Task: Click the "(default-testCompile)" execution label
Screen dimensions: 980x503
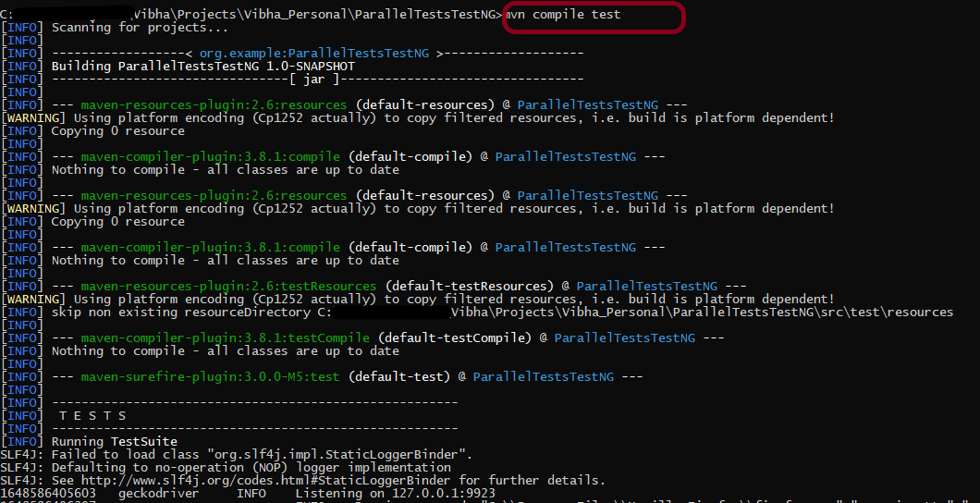Action: (x=454, y=338)
